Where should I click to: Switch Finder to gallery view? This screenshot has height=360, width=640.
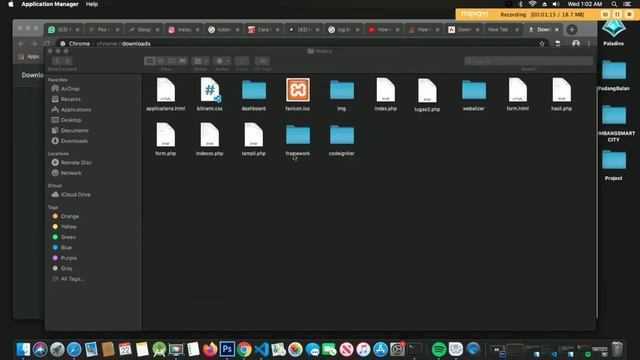(x=182, y=61)
